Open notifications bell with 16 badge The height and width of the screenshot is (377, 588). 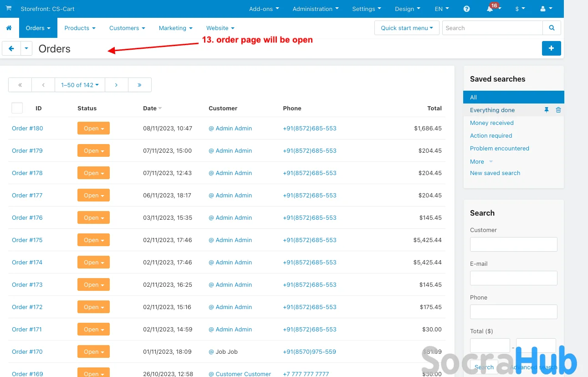(x=491, y=9)
